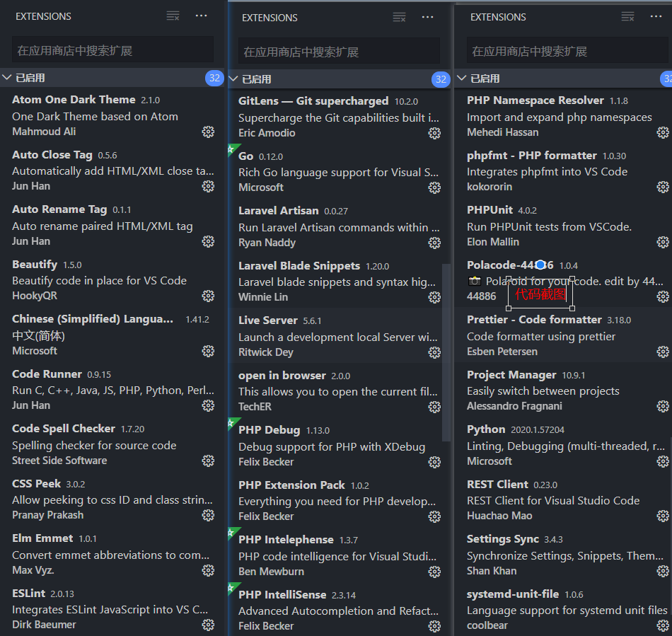Image resolution: width=672 pixels, height=636 pixels.
Task: Open gear settings for Go extension
Action: (x=434, y=187)
